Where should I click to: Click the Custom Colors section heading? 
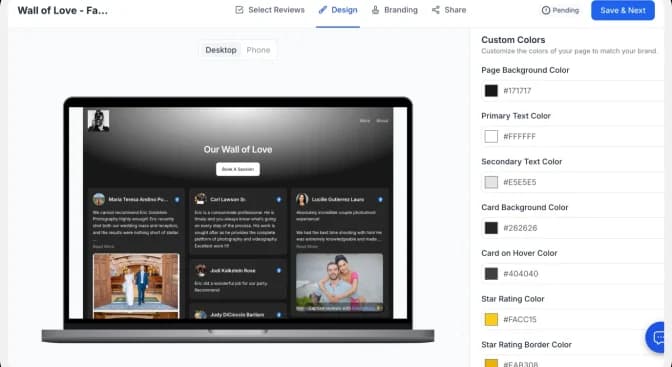[x=513, y=40]
